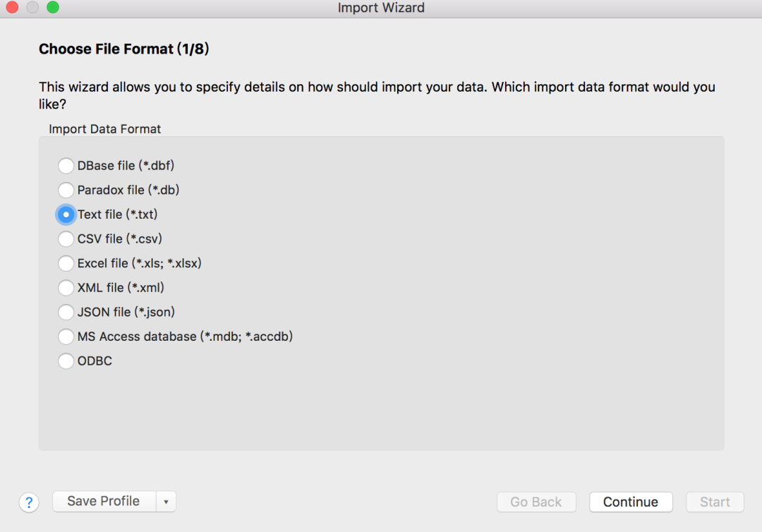Choose JSON file (*.json) format
The height and width of the screenshot is (532, 762).
click(66, 312)
